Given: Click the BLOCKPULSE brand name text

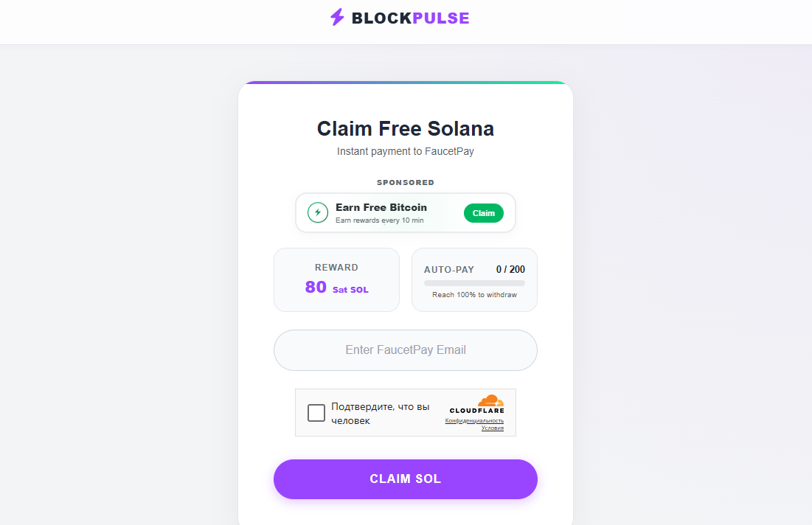Looking at the screenshot, I should (410, 18).
